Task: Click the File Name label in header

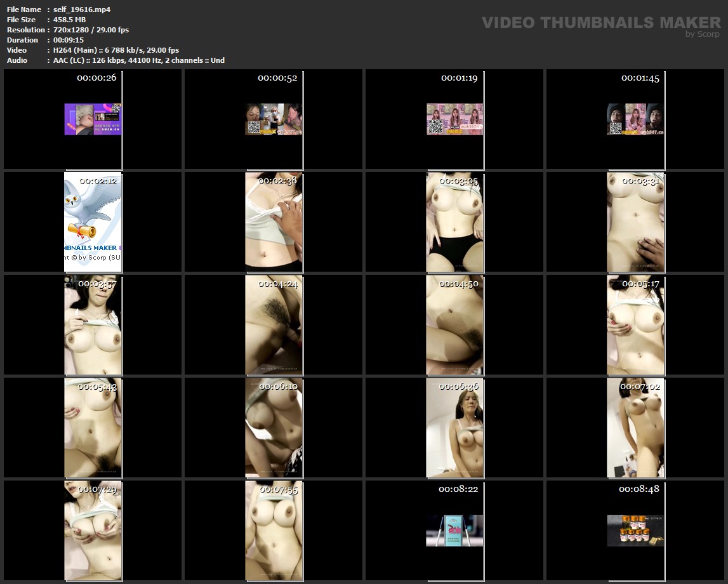Action: [23, 10]
